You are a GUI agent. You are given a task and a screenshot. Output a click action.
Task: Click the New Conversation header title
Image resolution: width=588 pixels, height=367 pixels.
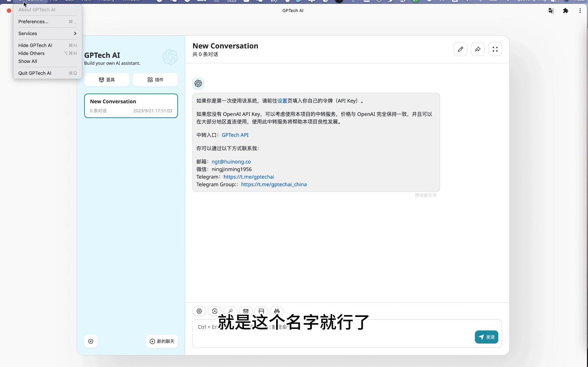(225, 46)
